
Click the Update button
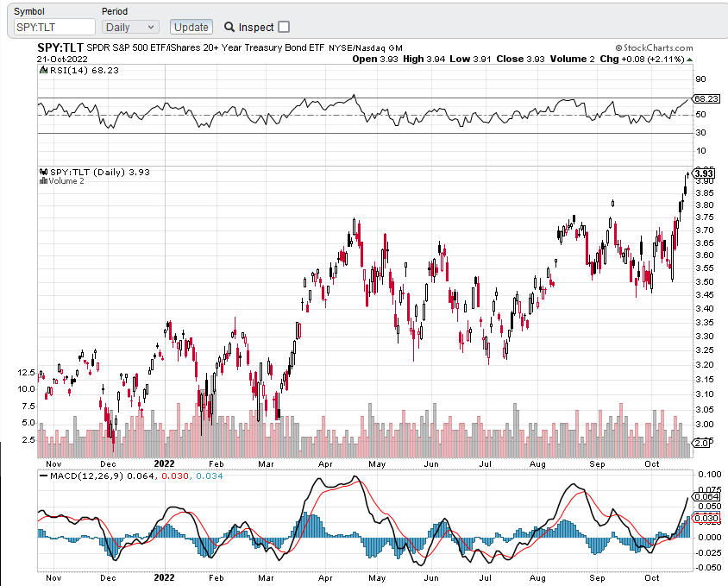(191, 27)
